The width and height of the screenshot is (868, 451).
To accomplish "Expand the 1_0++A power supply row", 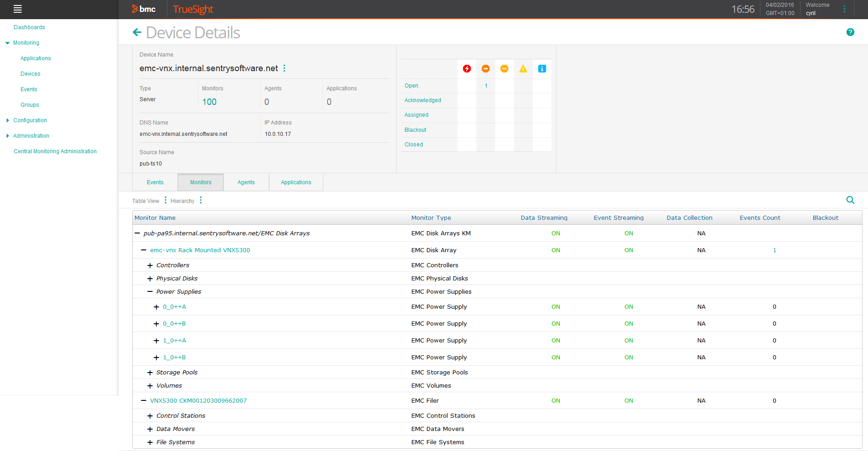I will [x=156, y=341].
